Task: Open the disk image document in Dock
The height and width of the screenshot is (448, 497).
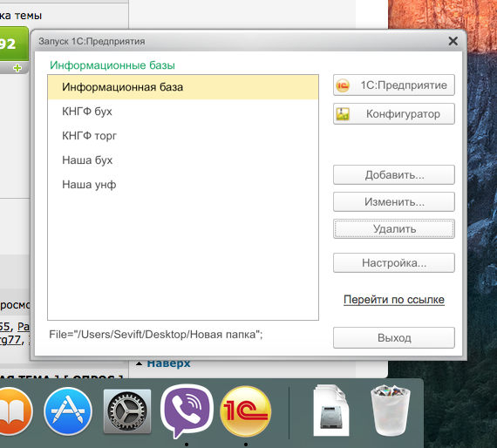Action: click(x=331, y=411)
